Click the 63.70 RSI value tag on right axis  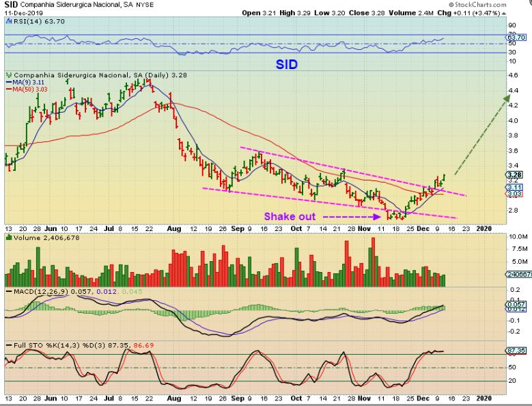pyautogui.click(x=517, y=38)
